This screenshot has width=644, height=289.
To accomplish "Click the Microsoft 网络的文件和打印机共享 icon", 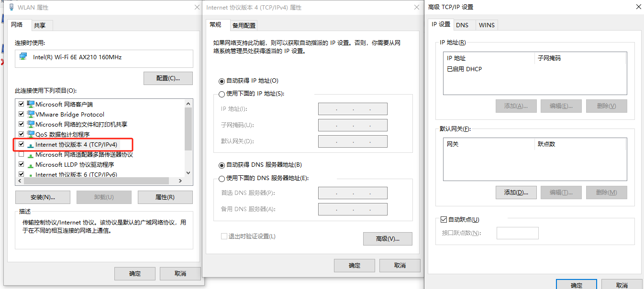I will pyautogui.click(x=31, y=124).
